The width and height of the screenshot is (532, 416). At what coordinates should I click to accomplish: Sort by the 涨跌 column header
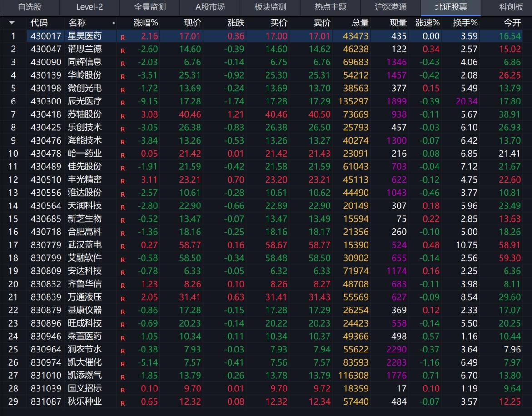[x=236, y=23]
